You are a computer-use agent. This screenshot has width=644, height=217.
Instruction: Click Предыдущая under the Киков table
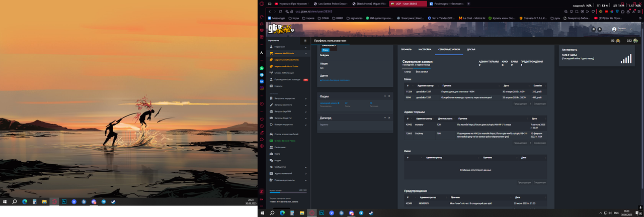tap(524, 182)
